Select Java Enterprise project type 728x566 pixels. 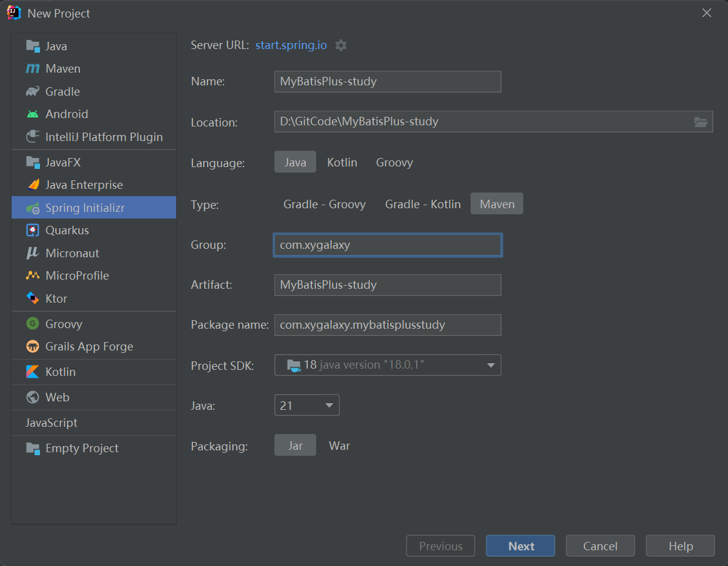point(84,185)
